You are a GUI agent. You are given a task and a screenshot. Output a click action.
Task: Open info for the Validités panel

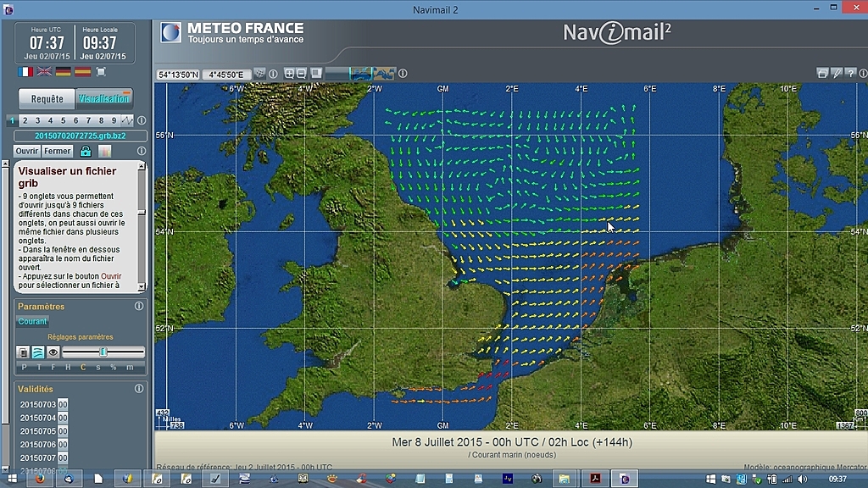pyautogui.click(x=139, y=388)
